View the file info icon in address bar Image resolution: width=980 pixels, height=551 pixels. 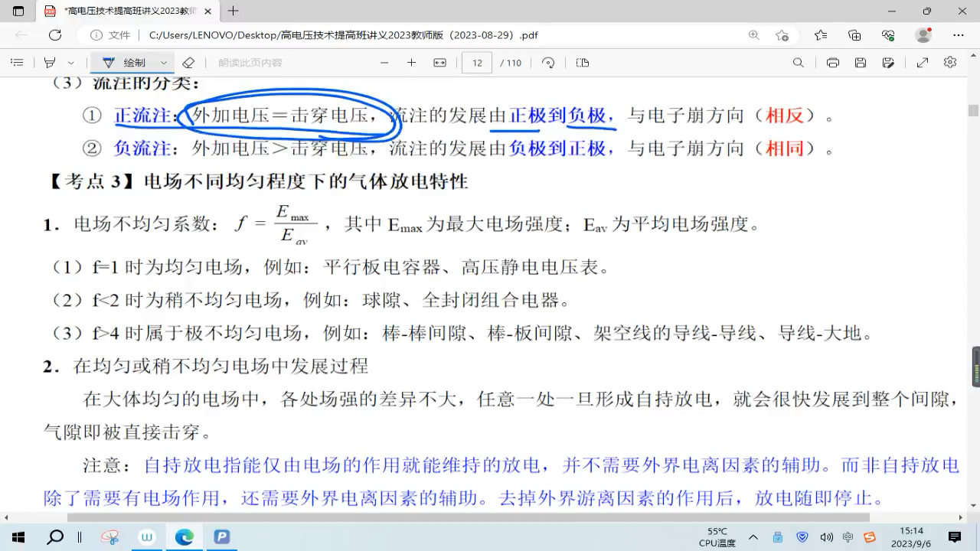(x=96, y=35)
